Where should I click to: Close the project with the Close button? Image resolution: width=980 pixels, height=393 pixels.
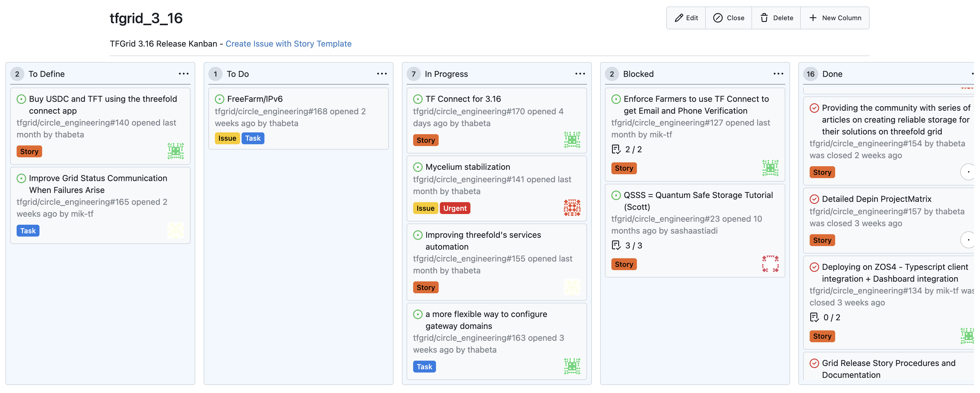pyautogui.click(x=728, y=18)
